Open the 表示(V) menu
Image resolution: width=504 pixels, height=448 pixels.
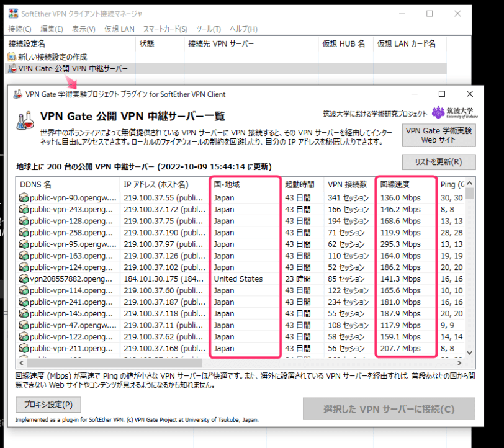[x=84, y=29]
